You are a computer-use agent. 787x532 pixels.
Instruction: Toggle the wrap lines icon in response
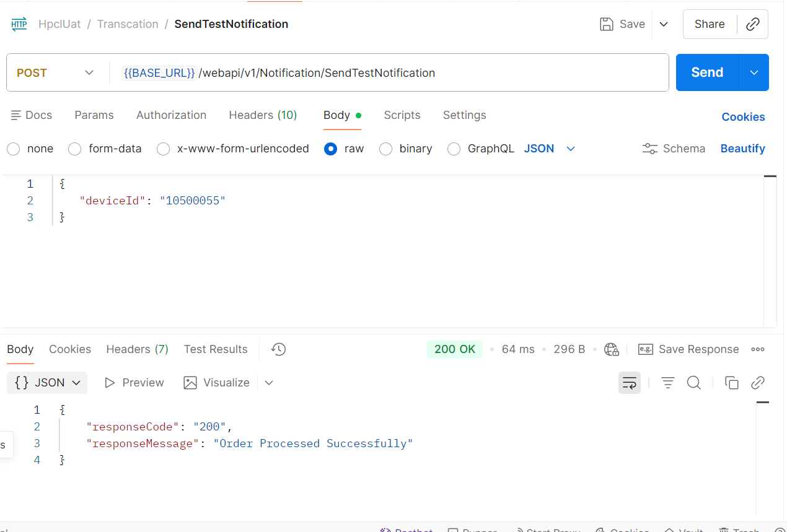pos(630,383)
